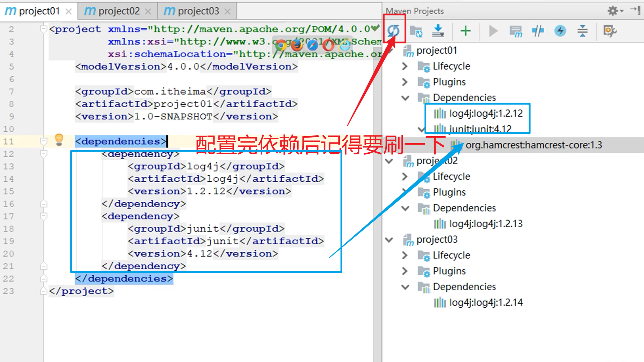Click Generate Sources and Update Folders icon
This screenshot has height=362, width=644.
pyautogui.click(x=416, y=31)
